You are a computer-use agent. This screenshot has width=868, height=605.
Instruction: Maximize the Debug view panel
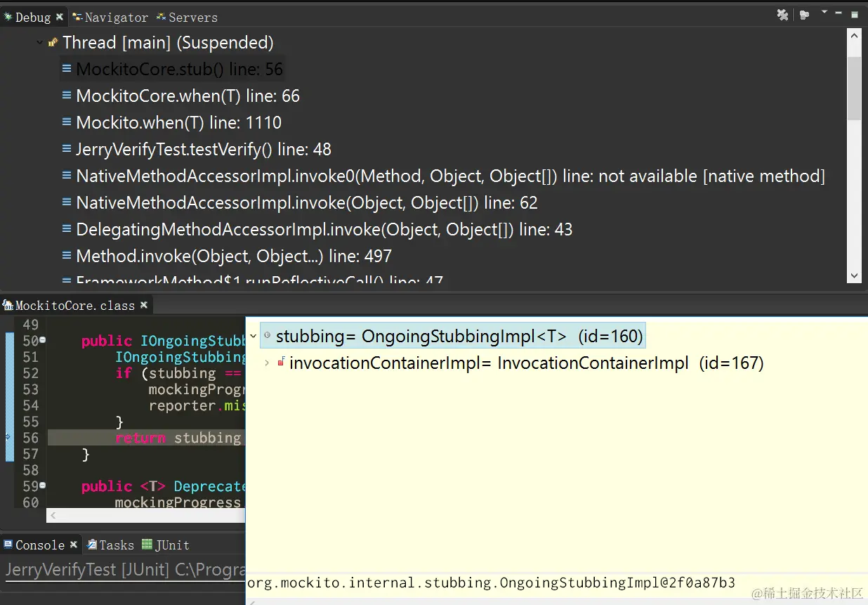[855, 14]
